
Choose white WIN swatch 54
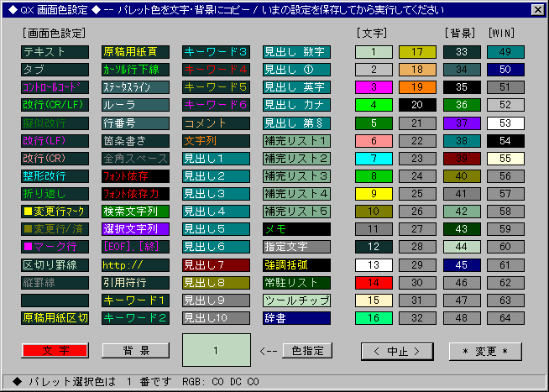505,140
